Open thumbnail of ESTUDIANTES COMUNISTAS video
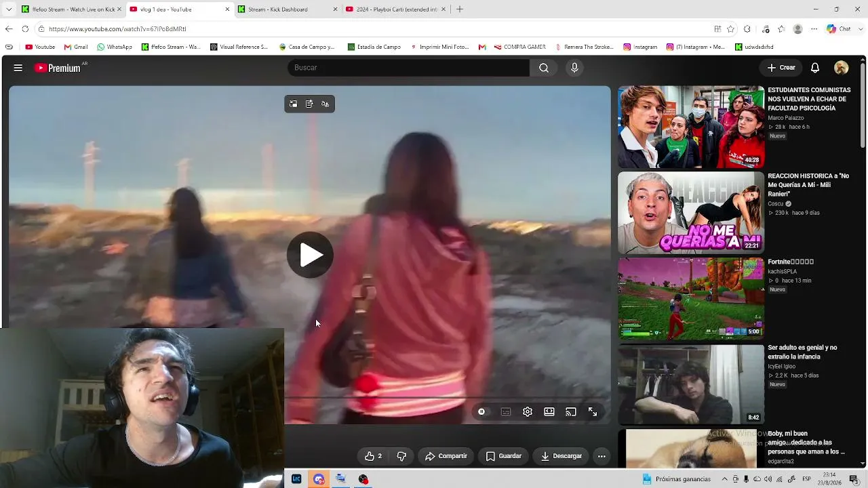This screenshot has width=868, height=488. coord(691,127)
